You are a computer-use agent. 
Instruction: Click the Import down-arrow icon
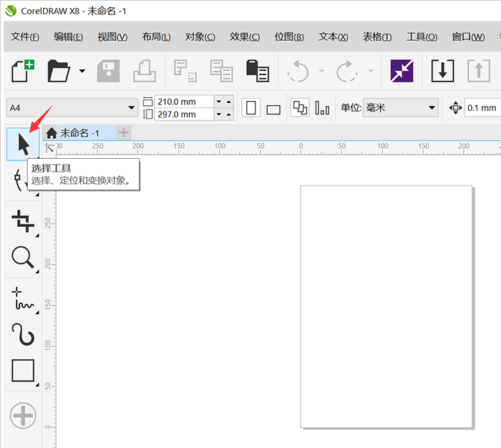pyautogui.click(x=443, y=71)
